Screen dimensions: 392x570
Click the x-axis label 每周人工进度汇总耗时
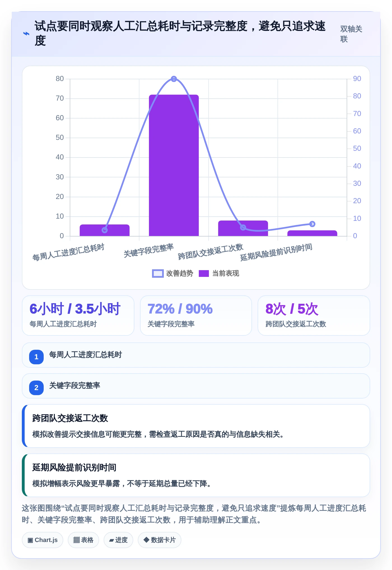68,252
